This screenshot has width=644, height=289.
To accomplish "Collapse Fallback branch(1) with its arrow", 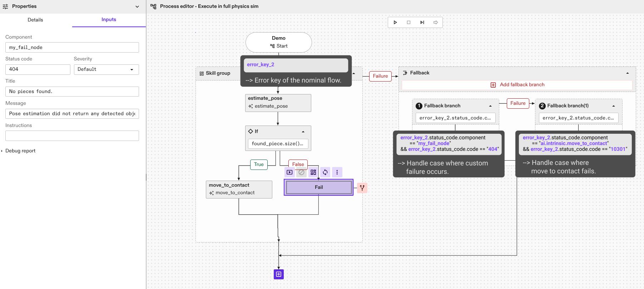I will (613, 106).
